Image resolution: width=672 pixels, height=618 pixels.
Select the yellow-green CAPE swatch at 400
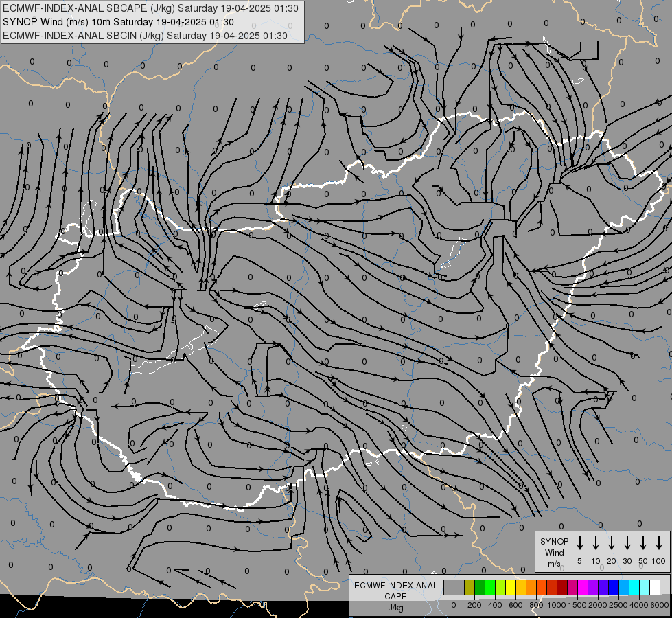pos(500,587)
